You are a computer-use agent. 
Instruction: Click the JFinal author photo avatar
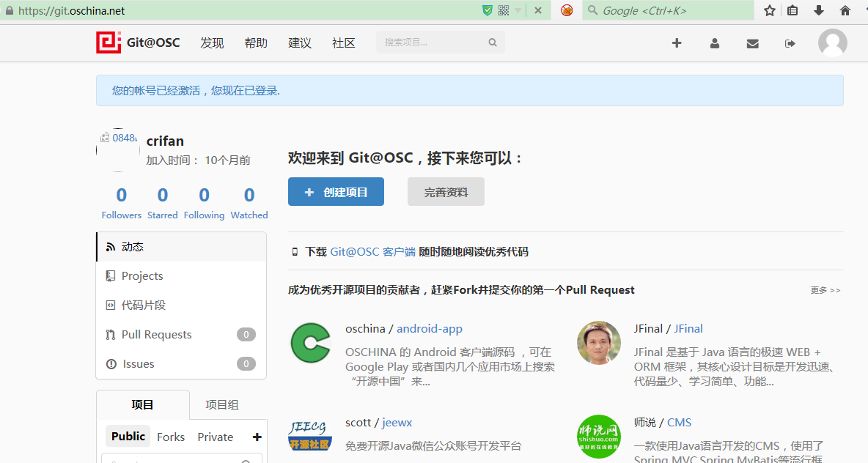coord(598,342)
